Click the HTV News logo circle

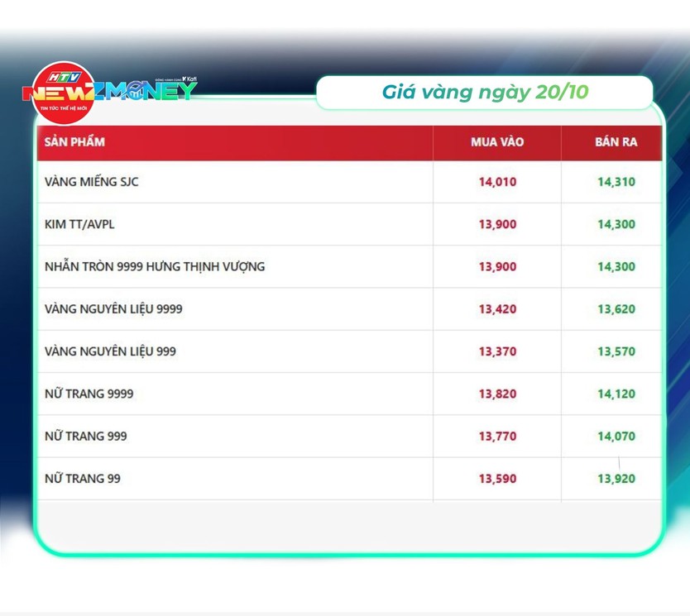click(65, 93)
